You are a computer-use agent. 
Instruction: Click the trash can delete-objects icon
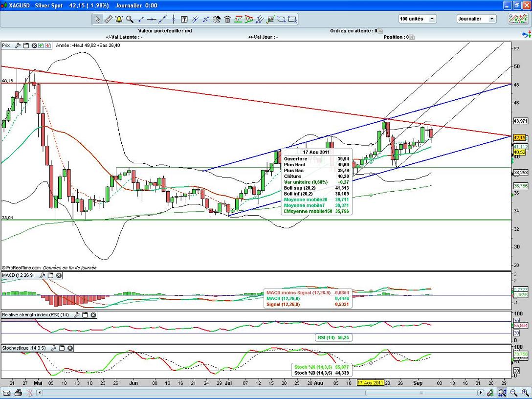[227, 19]
